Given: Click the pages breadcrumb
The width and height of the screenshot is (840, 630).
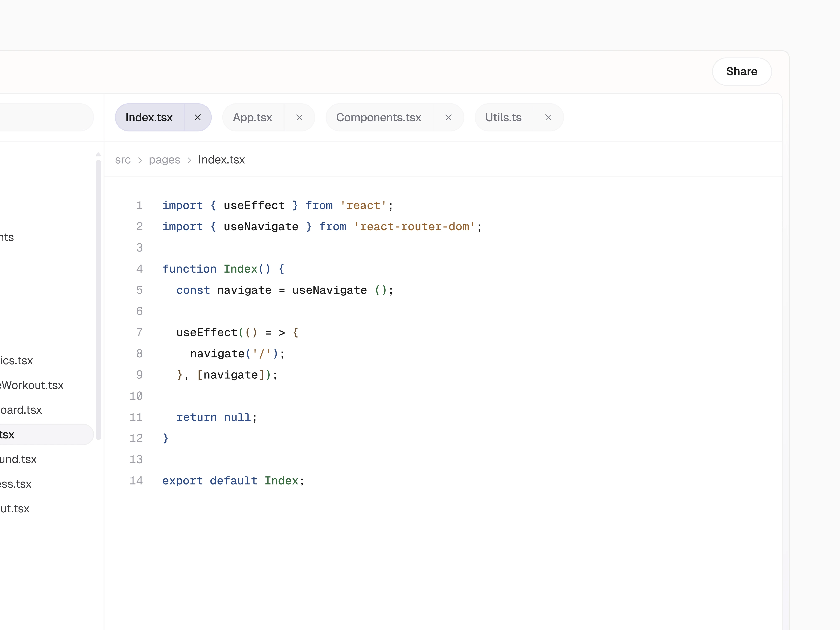Looking at the screenshot, I should (x=164, y=160).
